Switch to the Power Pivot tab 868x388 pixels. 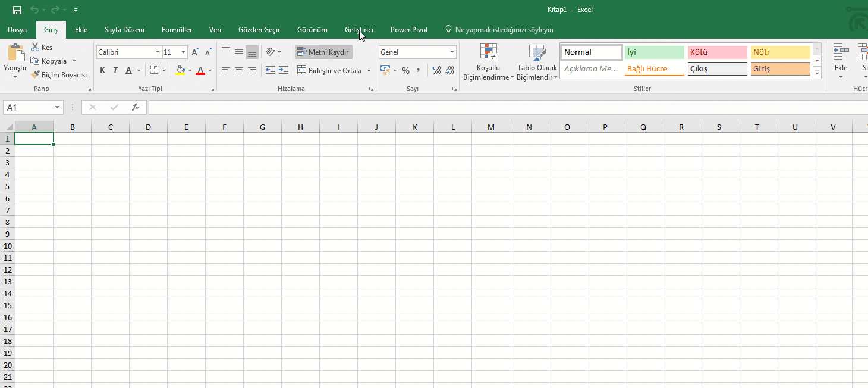pos(409,29)
